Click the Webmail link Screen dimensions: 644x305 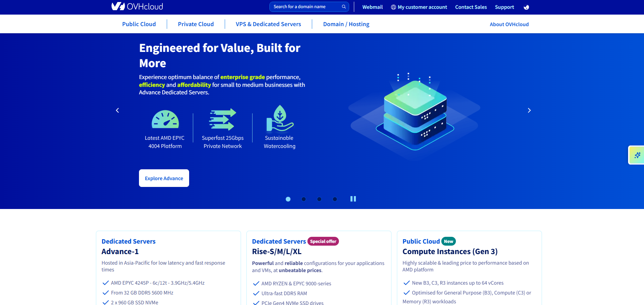point(373,7)
